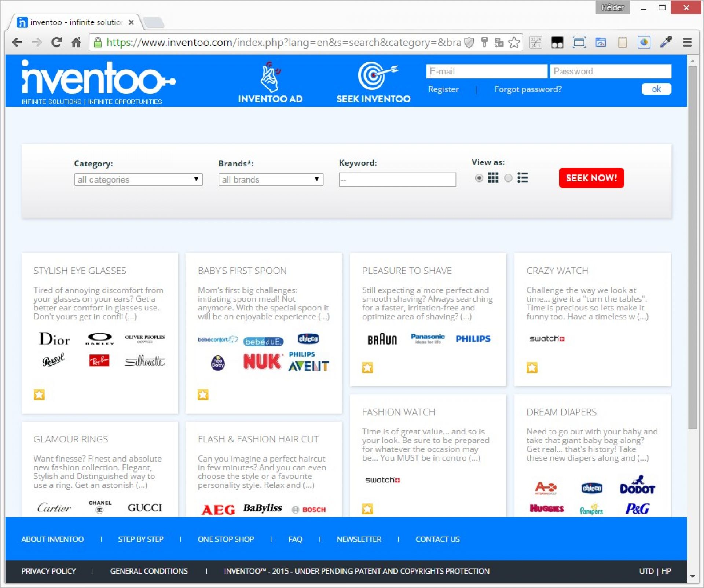
Task: Click the browser home icon
Action: [76, 43]
